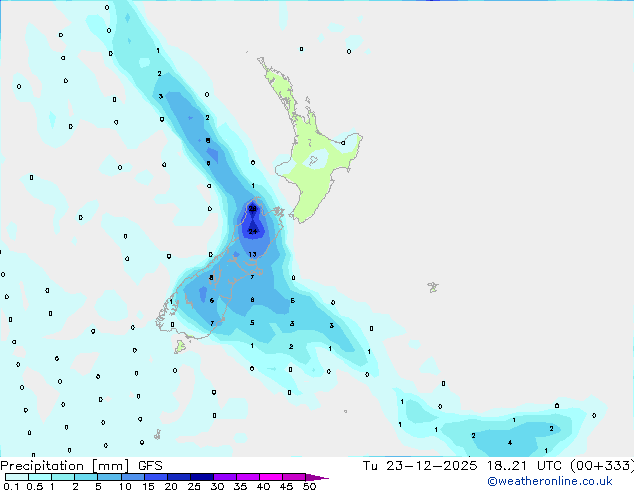Viewport: 634px width, 490px height.
Task: Open the ©weatheronline.co.uk link
Action: [x=550, y=481]
